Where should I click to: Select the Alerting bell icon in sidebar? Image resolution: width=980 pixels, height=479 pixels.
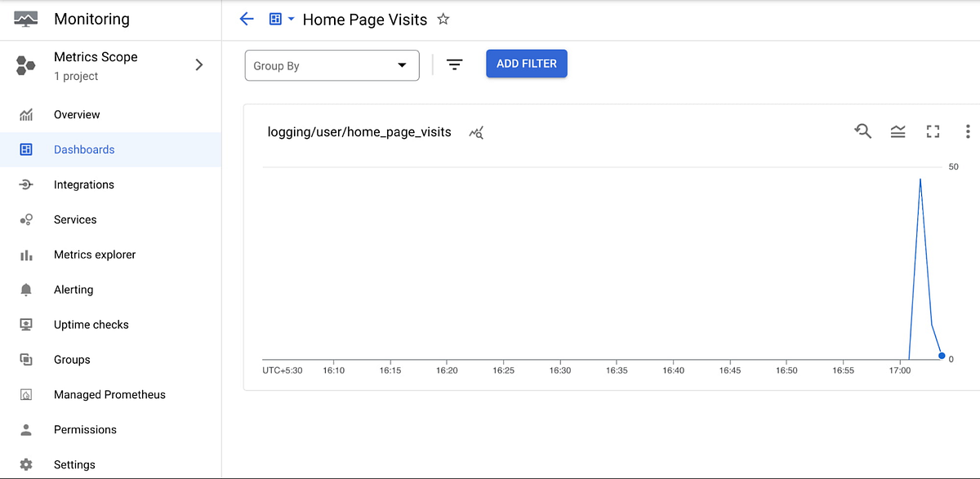coord(25,289)
